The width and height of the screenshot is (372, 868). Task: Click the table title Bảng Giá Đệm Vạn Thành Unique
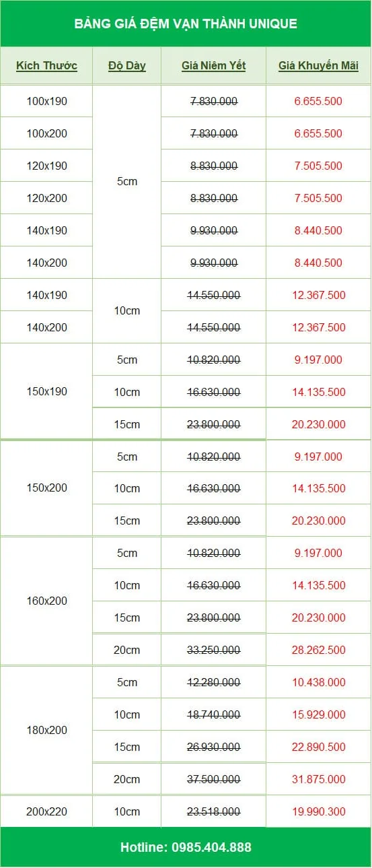point(186,24)
